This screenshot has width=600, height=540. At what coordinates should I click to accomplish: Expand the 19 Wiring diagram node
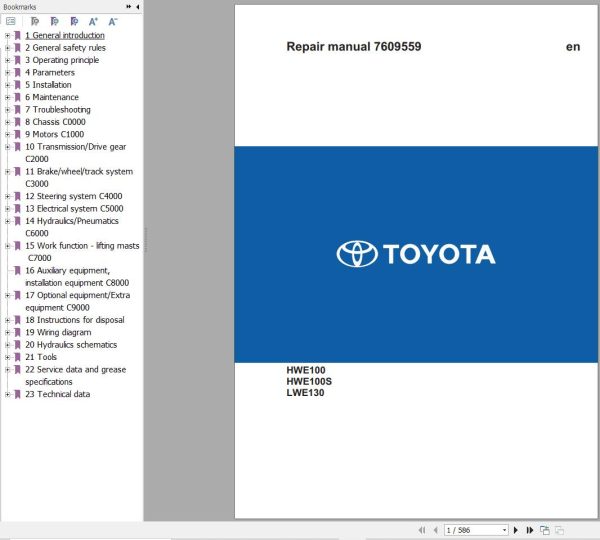coord(7,332)
